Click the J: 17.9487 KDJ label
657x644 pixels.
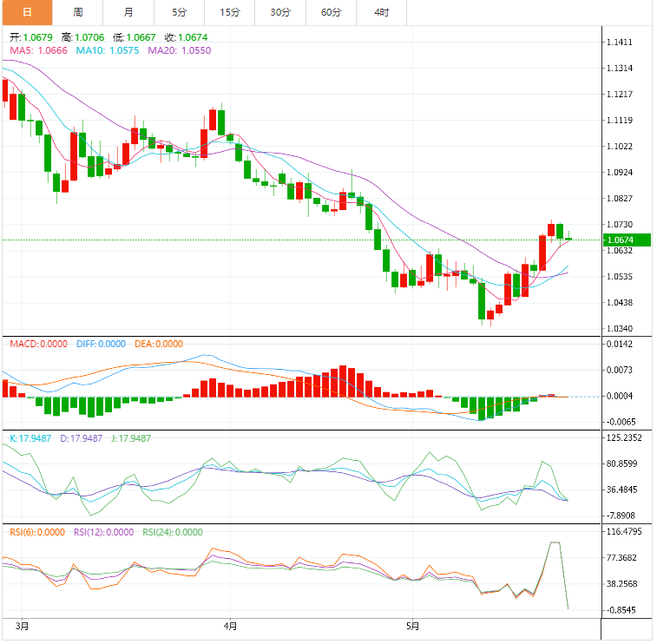(x=131, y=438)
